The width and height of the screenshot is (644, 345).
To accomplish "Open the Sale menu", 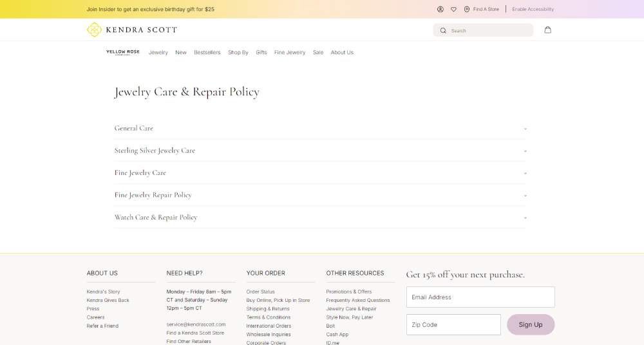I will click(x=318, y=53).
